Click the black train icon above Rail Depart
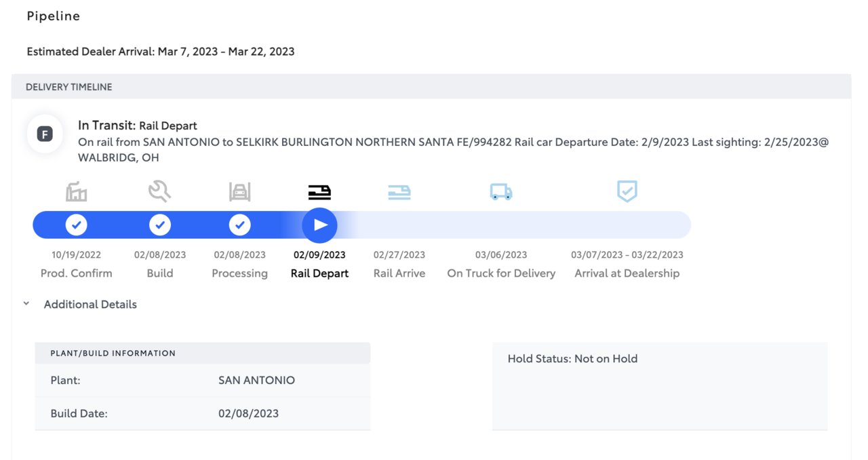868x460 pixels. [319, 192]
